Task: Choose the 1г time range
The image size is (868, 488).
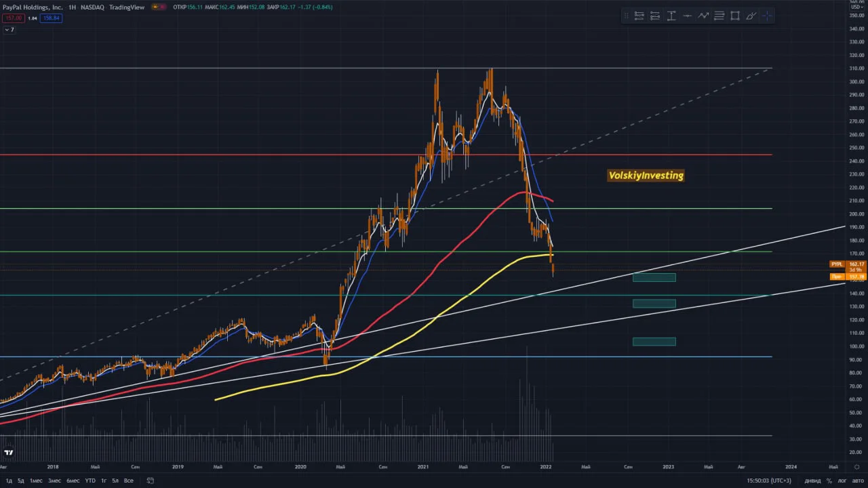Action: coord(104,481)
